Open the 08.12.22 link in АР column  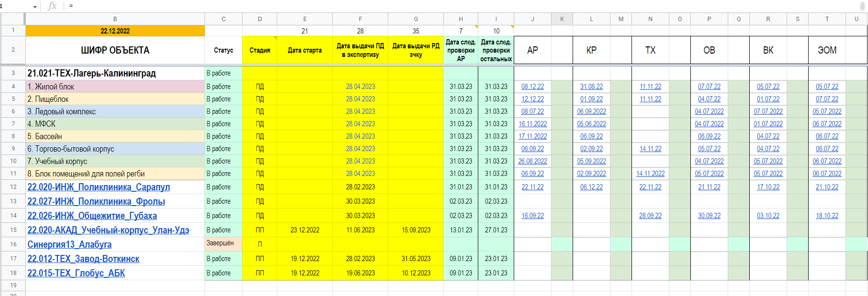click(x=532, y=87)
